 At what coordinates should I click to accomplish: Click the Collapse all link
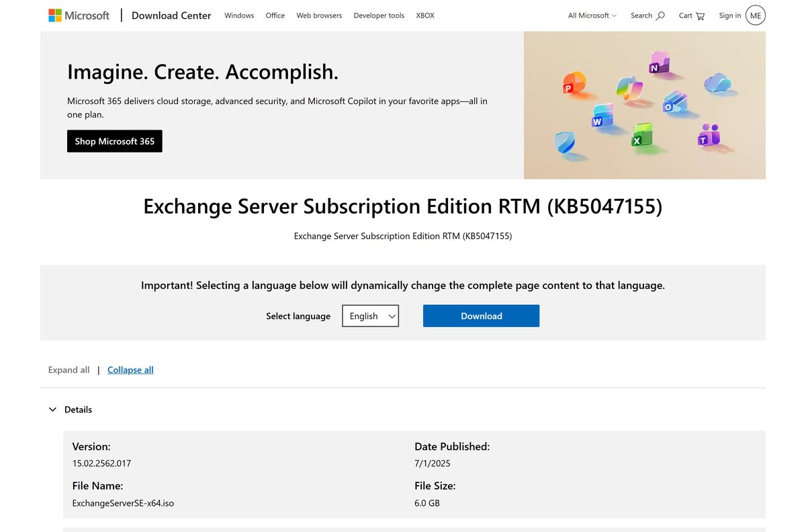pos(130,369)
